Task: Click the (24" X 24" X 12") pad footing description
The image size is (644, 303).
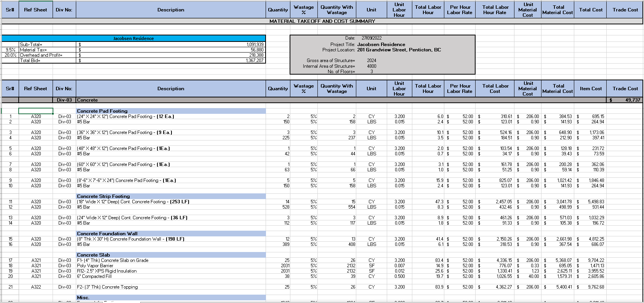Action: pos(125,116)
